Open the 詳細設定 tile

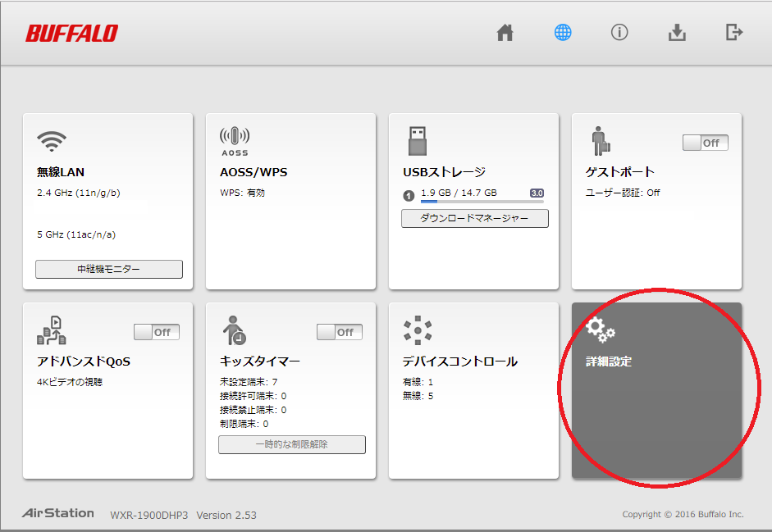(x=657, y=390)
